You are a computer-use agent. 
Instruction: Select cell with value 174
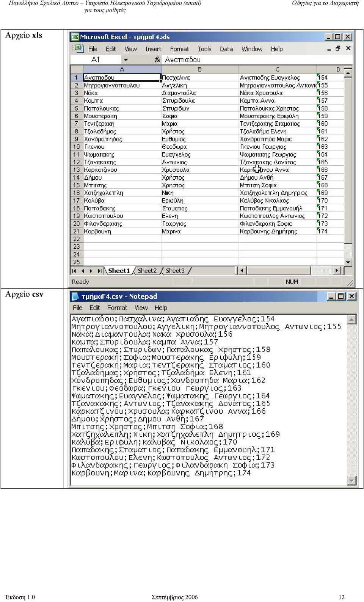pyautogui.click(x=331, y=231)
